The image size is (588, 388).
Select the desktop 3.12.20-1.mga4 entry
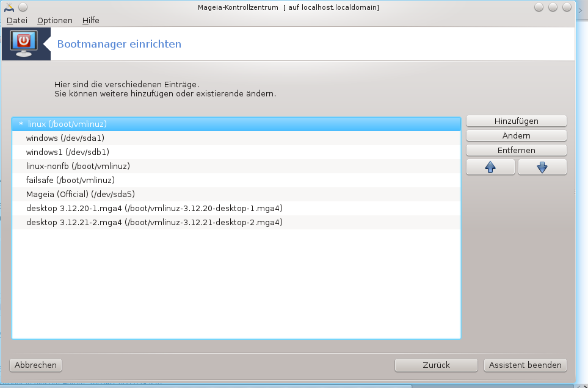[x=236, y=208]
